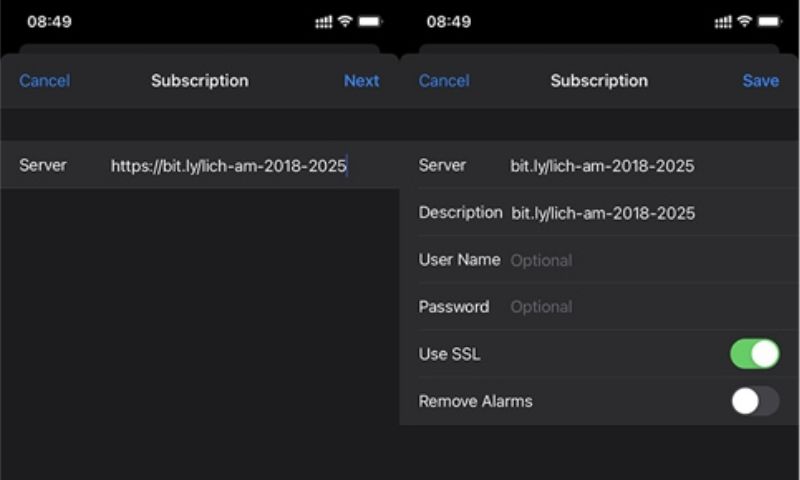Edit the Description text field
This screenshot has height=480, width=800.
pos(602,213)
